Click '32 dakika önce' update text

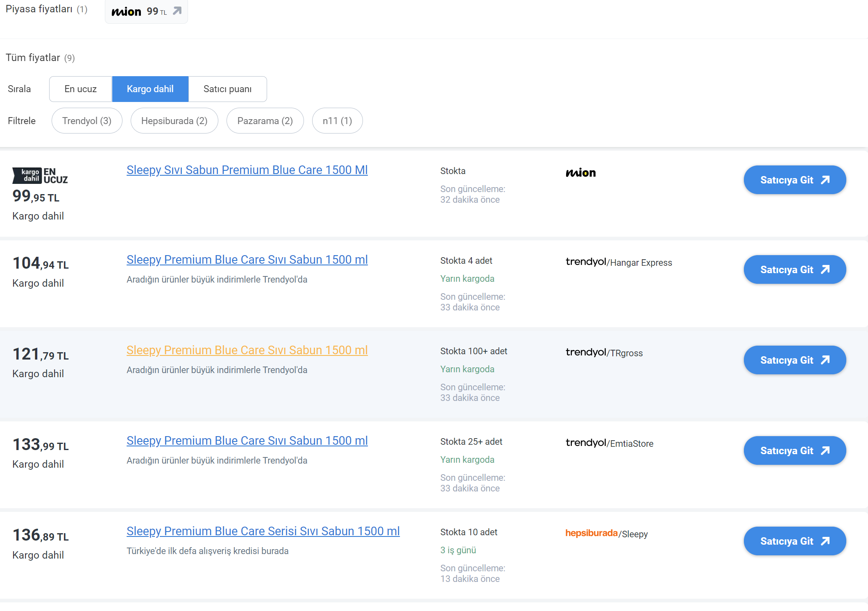(x=470, y=199)
